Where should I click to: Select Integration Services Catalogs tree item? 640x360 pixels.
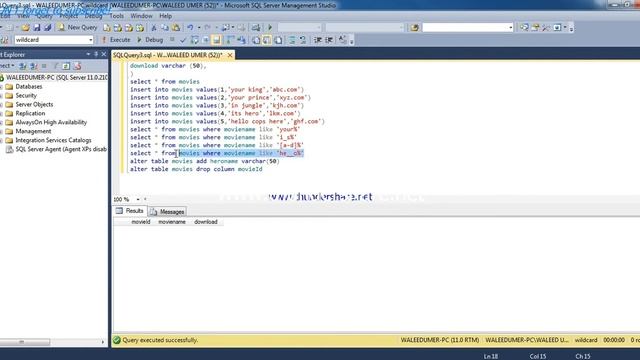pos(53,140)
